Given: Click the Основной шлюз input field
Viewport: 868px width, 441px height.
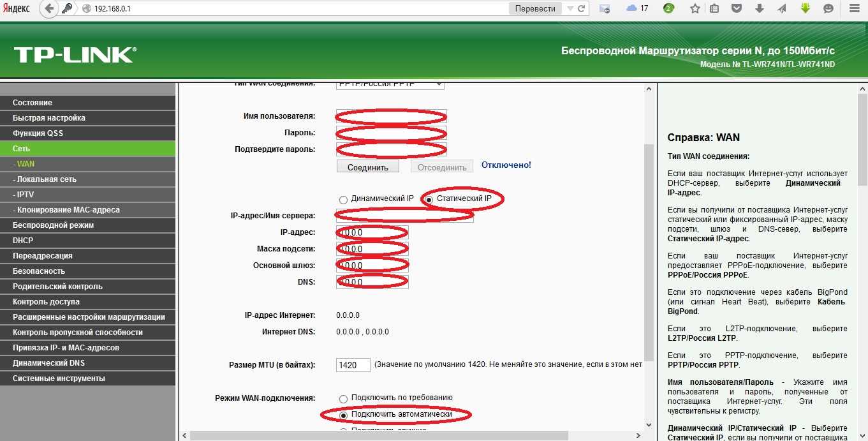Looking at the screenshot, I should 372,265.
